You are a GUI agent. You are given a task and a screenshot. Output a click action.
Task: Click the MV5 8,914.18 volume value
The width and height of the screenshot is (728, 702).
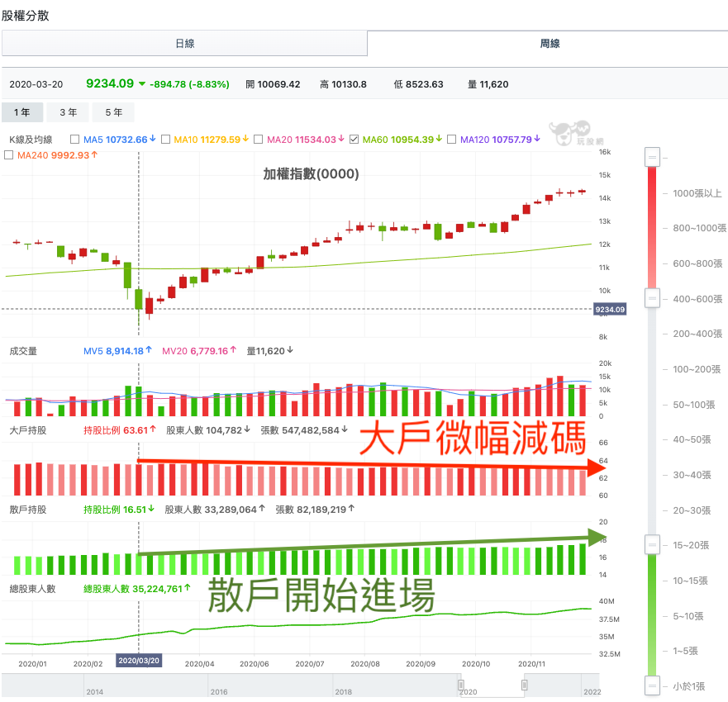point(117,351)
